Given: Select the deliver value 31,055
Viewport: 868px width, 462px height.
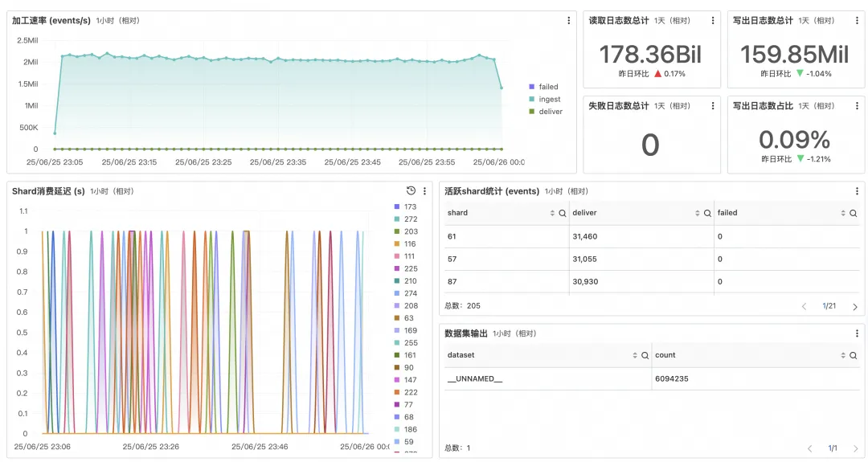Looking at the screenshot, I should point(641,259).
